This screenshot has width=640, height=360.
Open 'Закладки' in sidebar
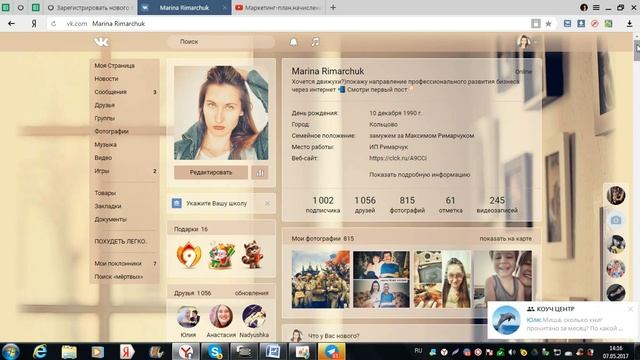(x=108, y=206)
